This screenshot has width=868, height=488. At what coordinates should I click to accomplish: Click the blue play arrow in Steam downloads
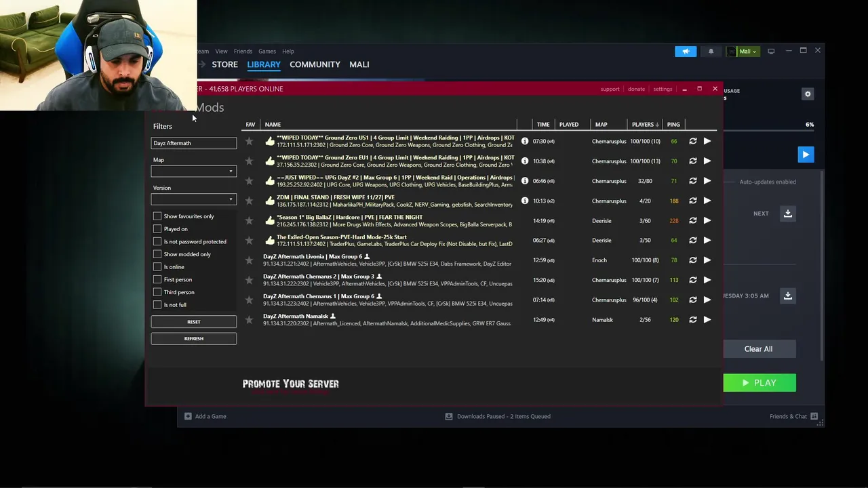[806, 155]
